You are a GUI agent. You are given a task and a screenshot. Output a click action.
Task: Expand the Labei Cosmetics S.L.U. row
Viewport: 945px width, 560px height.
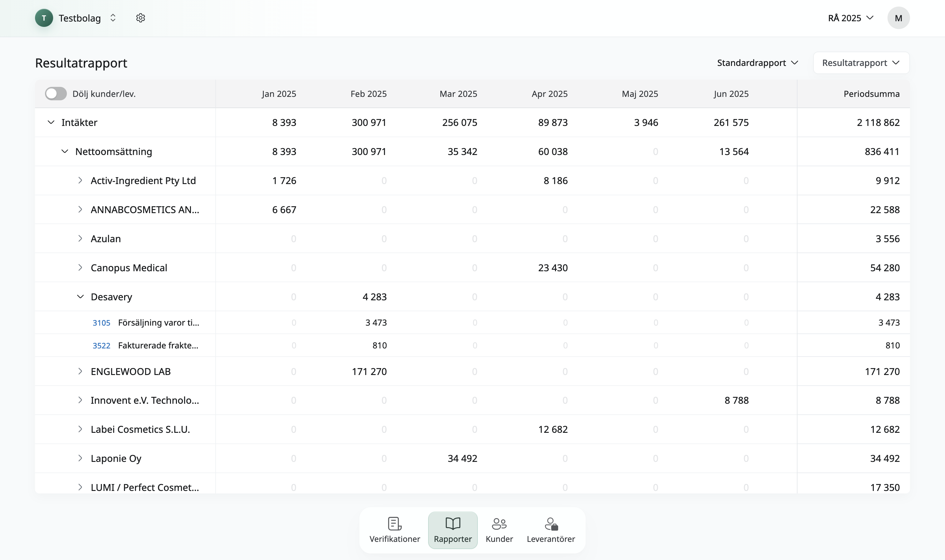80,429
